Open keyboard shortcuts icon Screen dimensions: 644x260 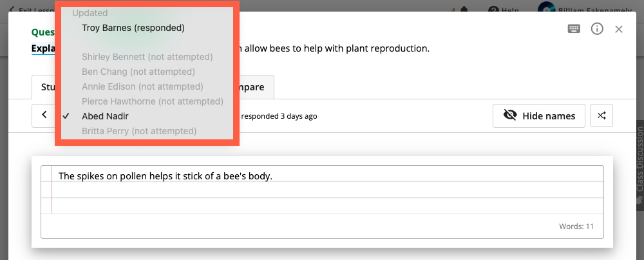pyautogui.click(x=574, y=29)
